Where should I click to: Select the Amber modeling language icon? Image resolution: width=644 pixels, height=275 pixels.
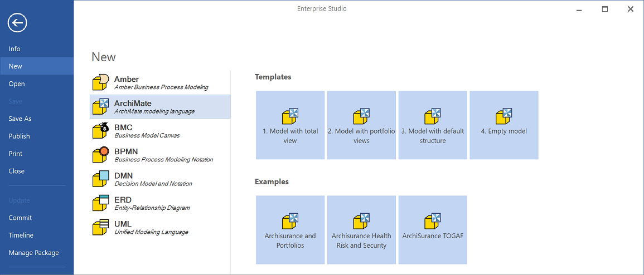point(100,82)
